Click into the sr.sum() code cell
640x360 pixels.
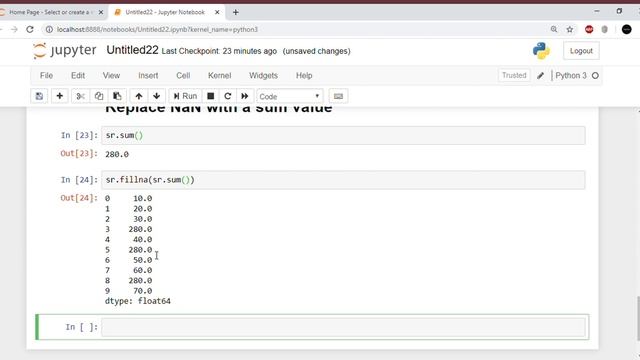[343, 136]
